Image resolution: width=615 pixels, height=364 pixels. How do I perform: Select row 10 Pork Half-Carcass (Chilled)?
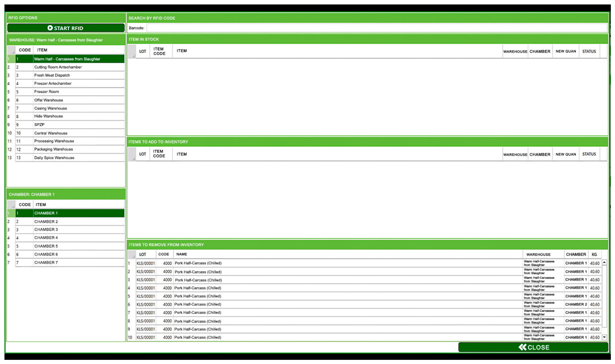pyautogui.click(x=365, y=337)
